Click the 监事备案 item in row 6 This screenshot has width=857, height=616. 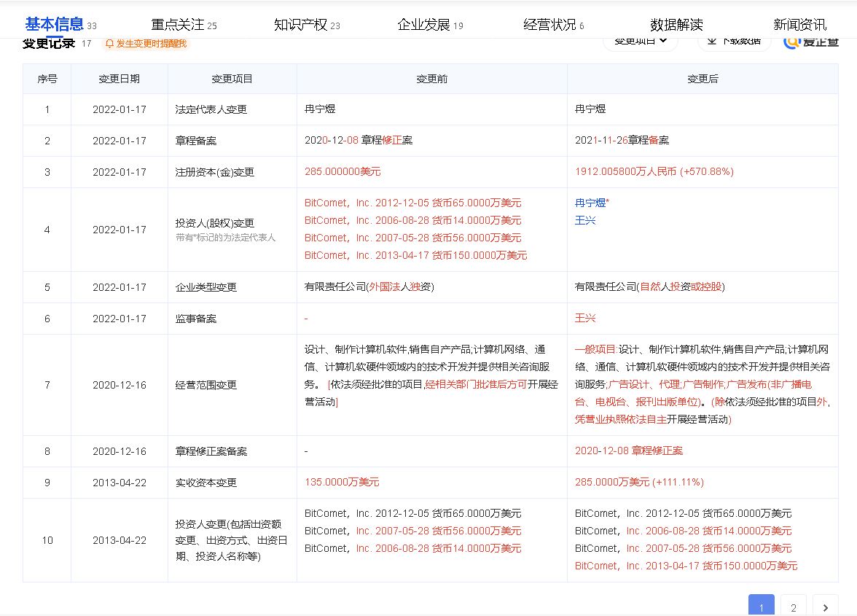pos(195,318)
